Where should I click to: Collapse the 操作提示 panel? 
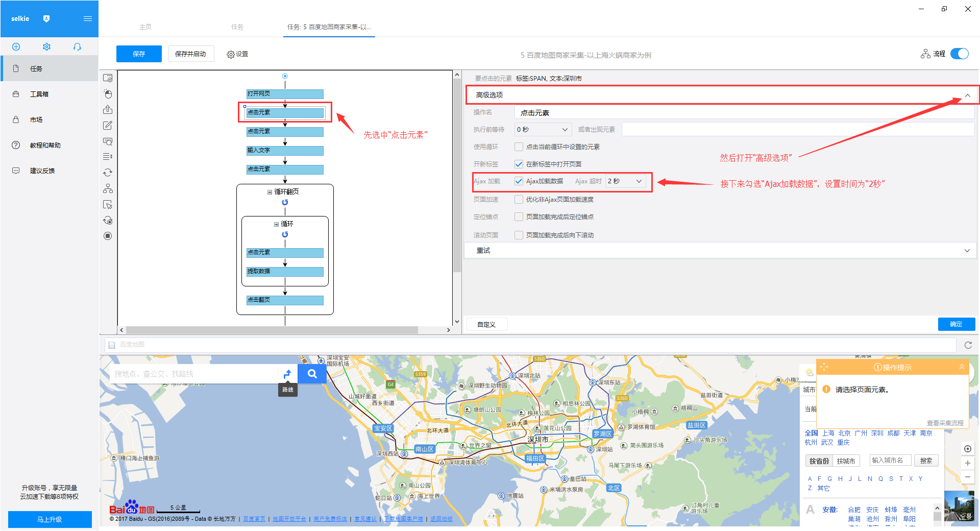coord(962,367)
